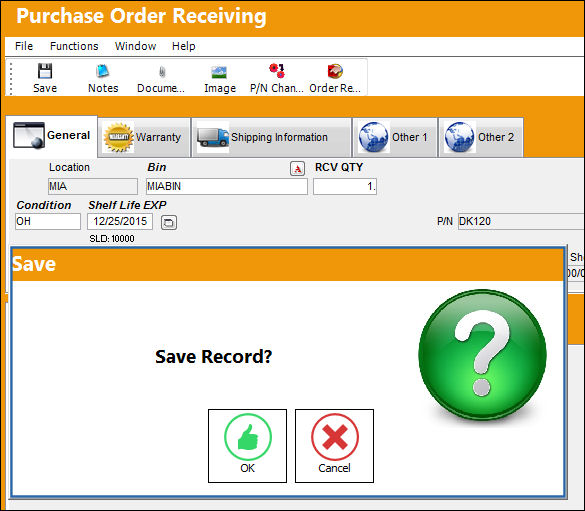Image resolution: width=585 pixels, height=511 pixels.
Task: Click the P/N field containing DK120
Action: pyautogui.click(x=521, y=222)
